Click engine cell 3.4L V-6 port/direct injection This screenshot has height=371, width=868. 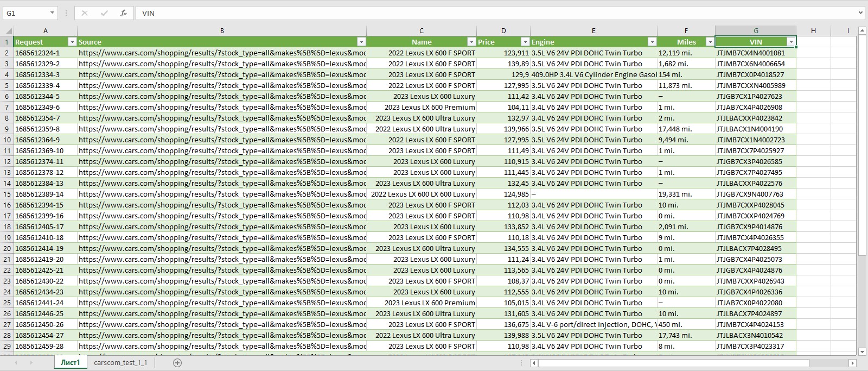593,324
